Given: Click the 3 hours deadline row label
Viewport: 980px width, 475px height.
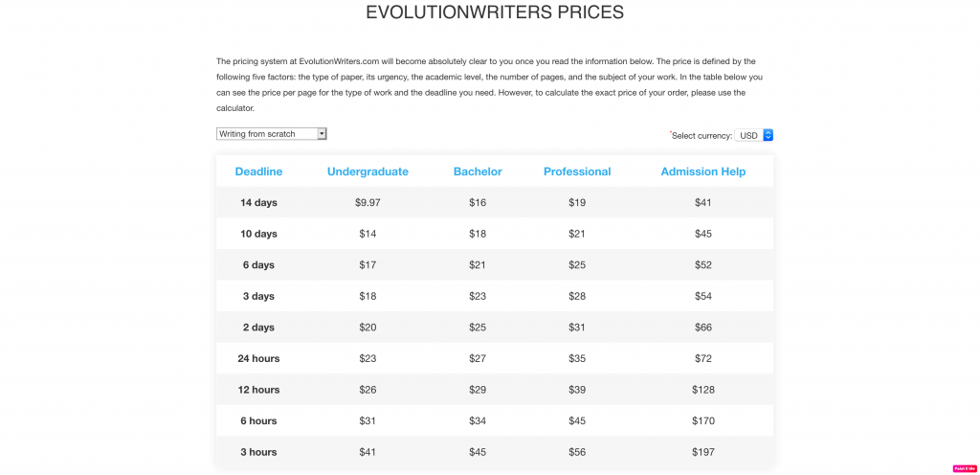Looking at the screenshot, I should coord(258,452).
